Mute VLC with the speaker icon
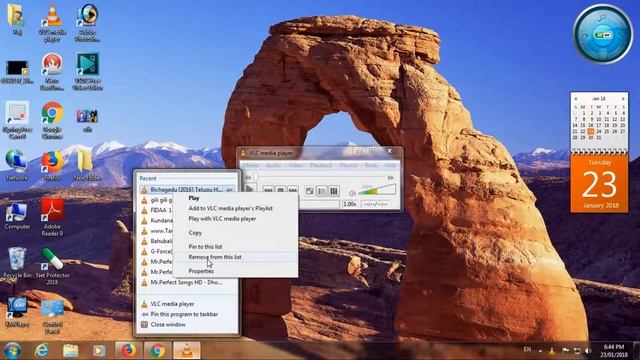This screenshot has width=640, height=360. point(352,193)
